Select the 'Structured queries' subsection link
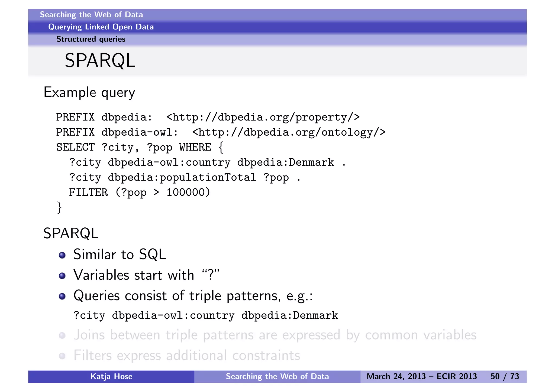The image size is (555, 392). (x=91, y=39)
